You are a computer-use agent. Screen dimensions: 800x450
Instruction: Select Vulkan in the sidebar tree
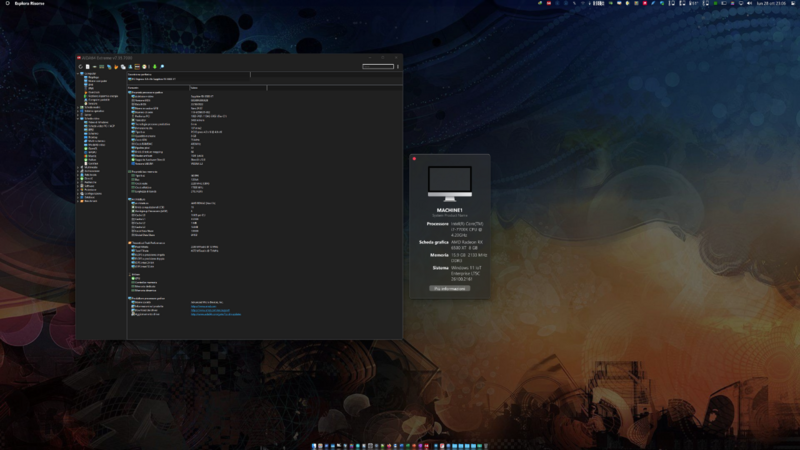click(91, 159)
